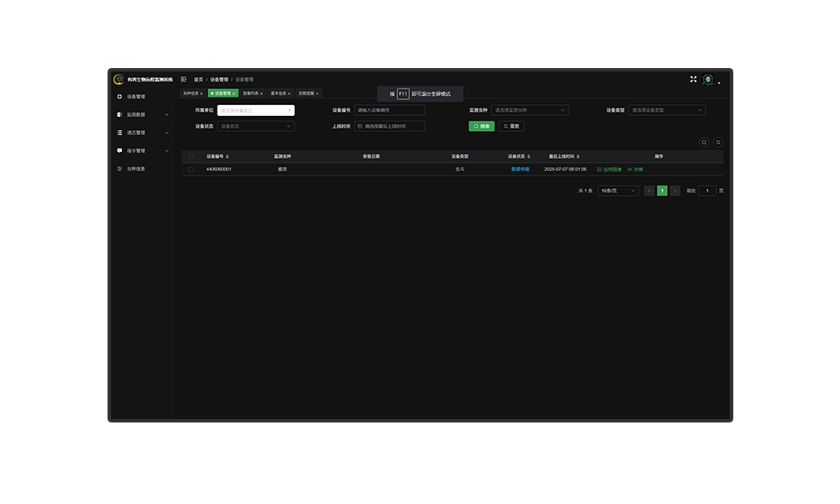
Task: Close the 虫种信息 page tab
Action: coord(202,94)
